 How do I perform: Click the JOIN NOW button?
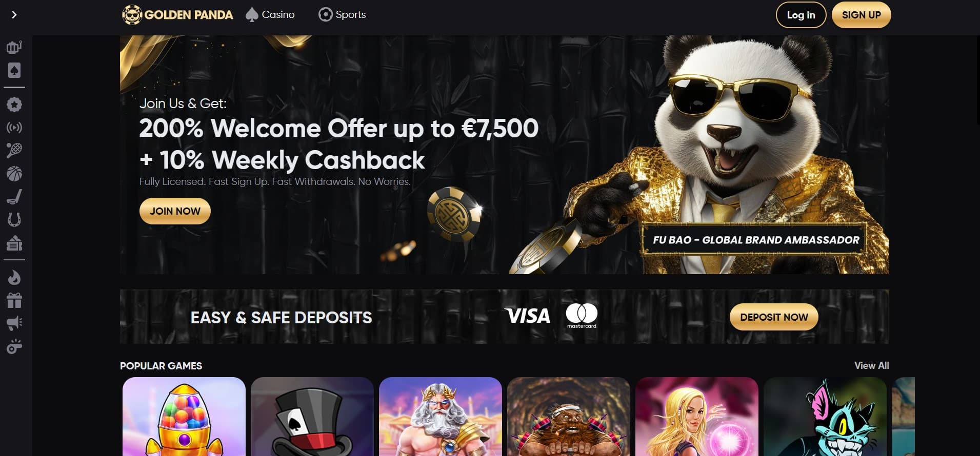[x=175, y=211]
